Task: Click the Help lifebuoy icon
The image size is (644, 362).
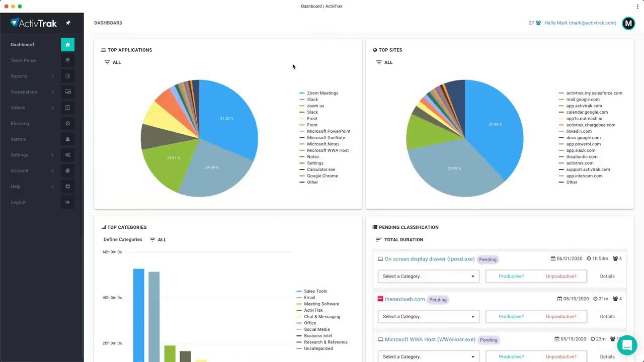Action: pyautogui.click(x=67, y=187)
